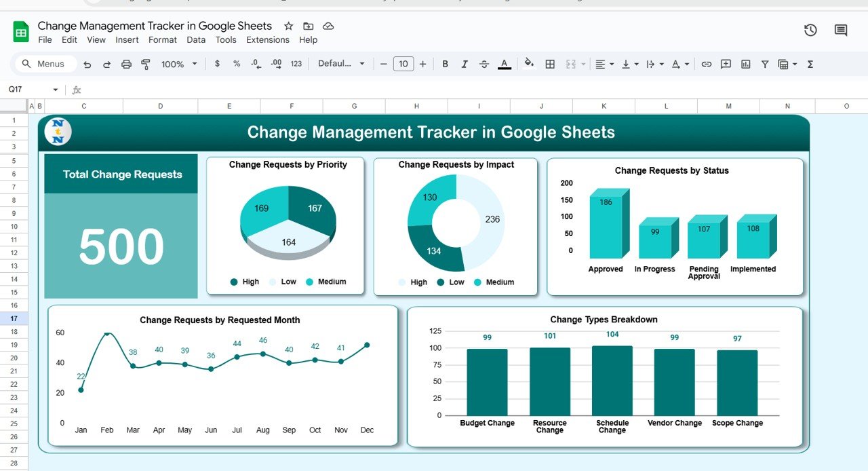Viewport: 868px width, 471px height.
Task: Click the font size field
Action: 403,64
